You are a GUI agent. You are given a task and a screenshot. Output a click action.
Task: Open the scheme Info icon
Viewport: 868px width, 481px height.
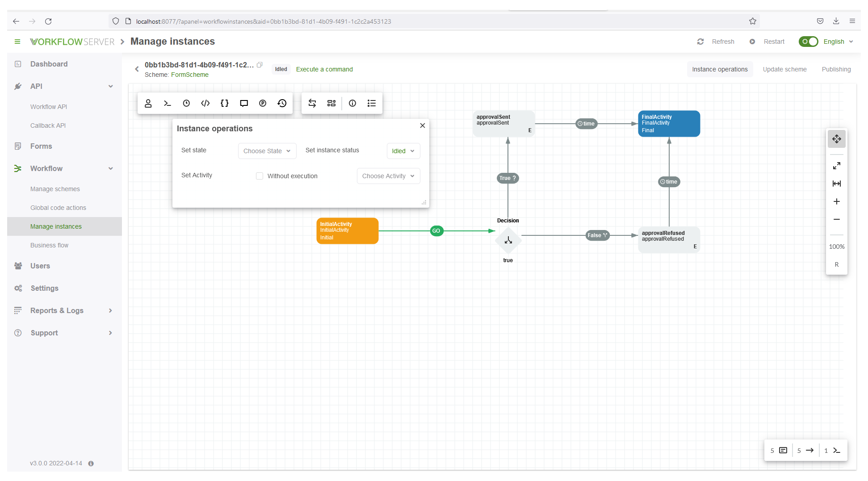coord(352,103)
